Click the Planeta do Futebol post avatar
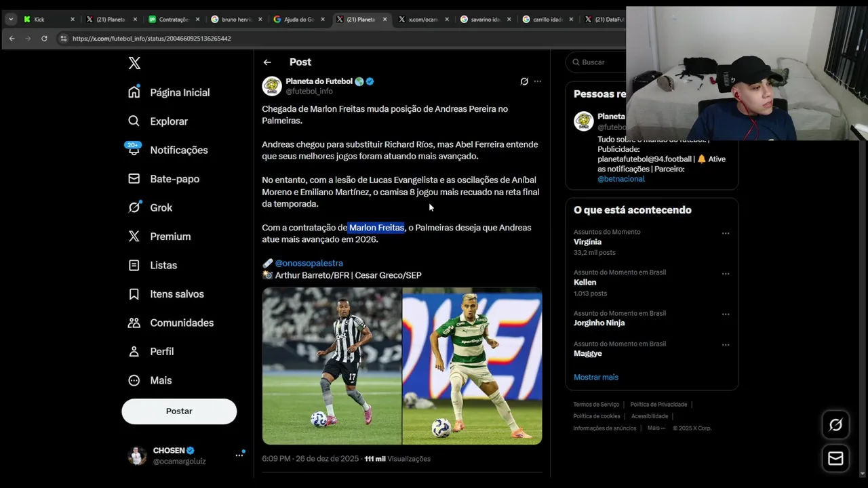The width and height of the screenshot is (868, 488). (272, 86)
